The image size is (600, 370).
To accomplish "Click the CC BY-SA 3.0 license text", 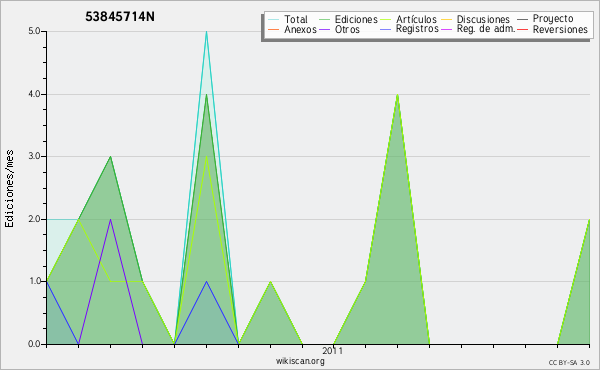I will coord(569,363).
